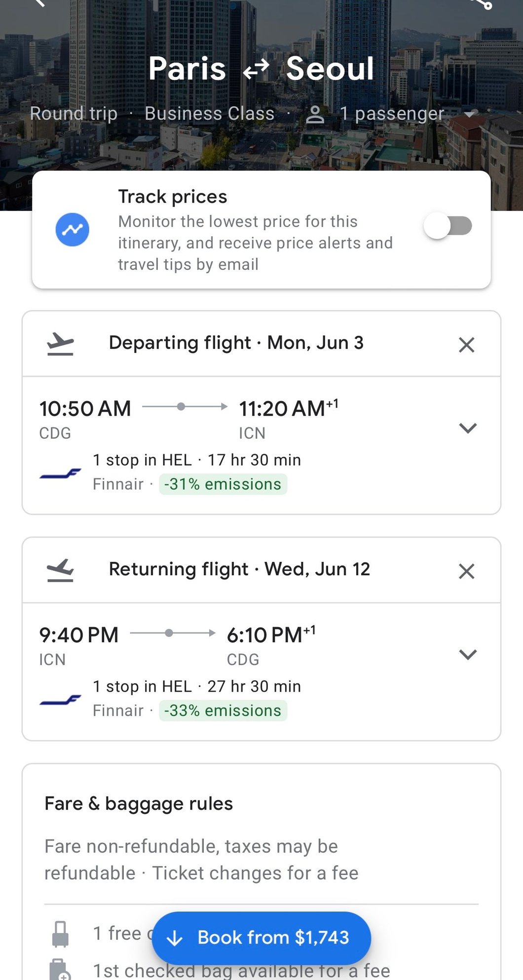Expand departing flight details chevron
523x980 pixels.
467,428
